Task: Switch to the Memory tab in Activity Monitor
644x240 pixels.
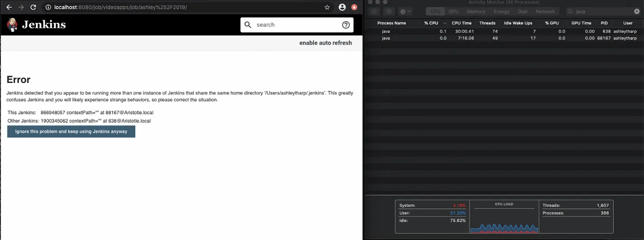Action: (476, 12)
